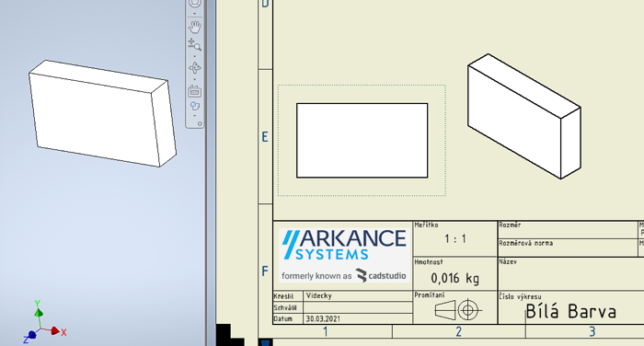Select the Pan hand tool
Viewport: 644px width, 346px height.
click(195, 27)
